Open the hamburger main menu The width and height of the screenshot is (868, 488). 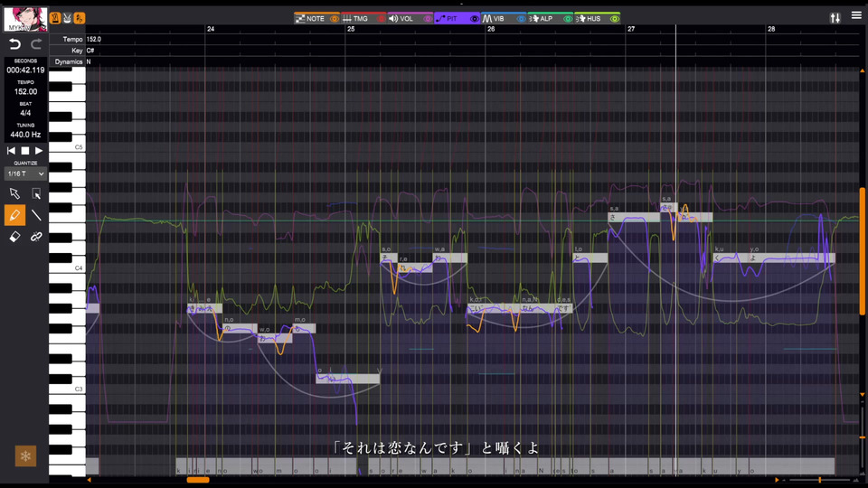tap(856, 15)
